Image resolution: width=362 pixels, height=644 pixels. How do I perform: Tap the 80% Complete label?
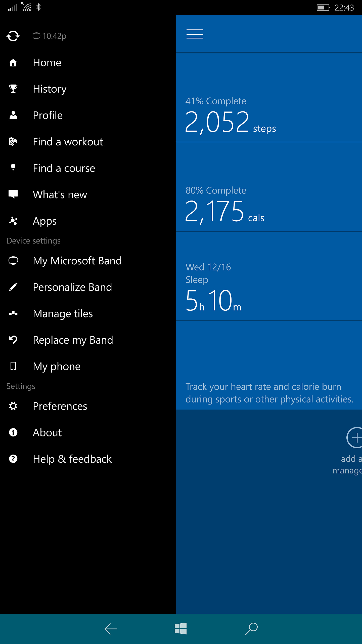[x=216, y=190]
